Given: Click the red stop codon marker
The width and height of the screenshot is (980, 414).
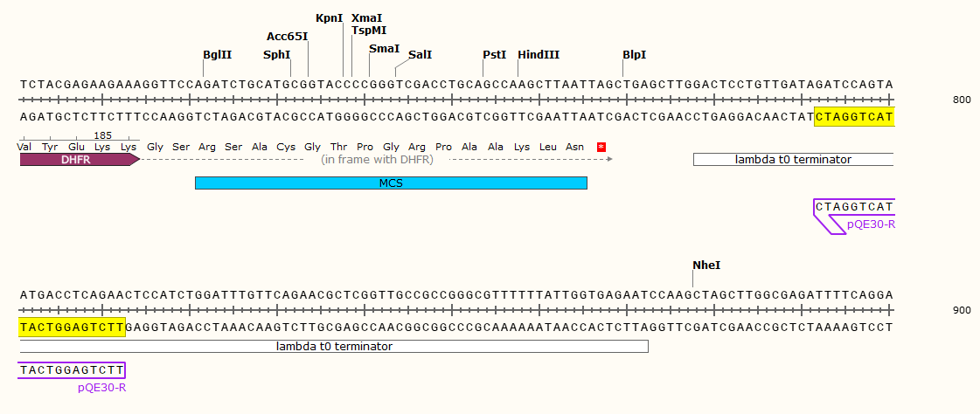Looking at the screenshot, I should pos(601,147).
